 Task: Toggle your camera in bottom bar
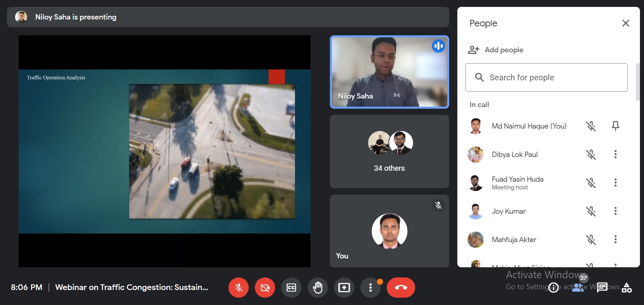[x=265, y=288]
